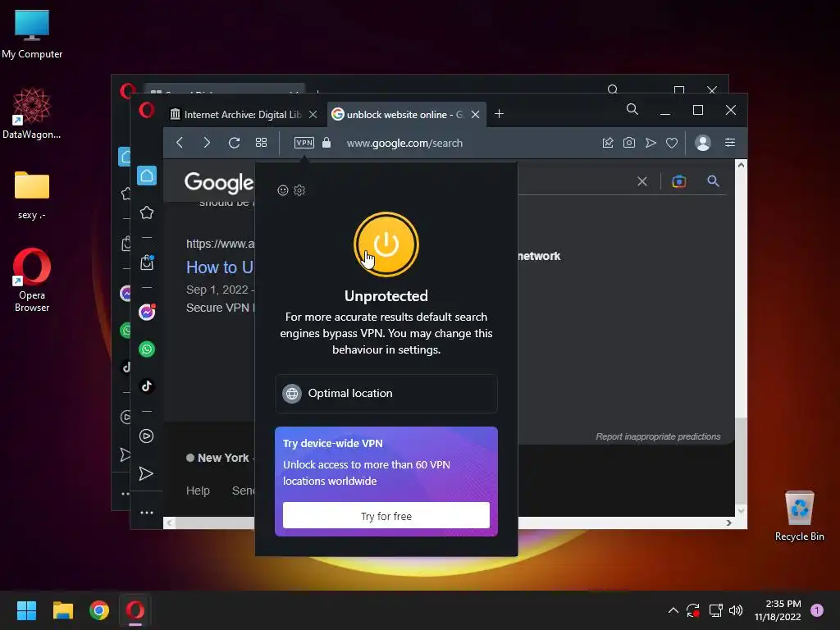This screenshot has height=630, width=840.
Task: Click the smiley feedback icon in VPN popup
Action: 283,190
